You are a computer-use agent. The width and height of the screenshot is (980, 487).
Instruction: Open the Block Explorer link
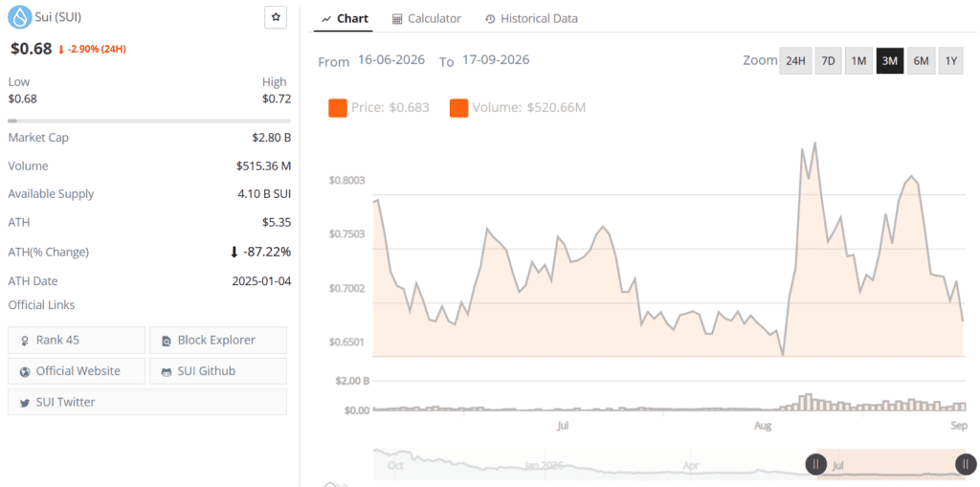218,340
